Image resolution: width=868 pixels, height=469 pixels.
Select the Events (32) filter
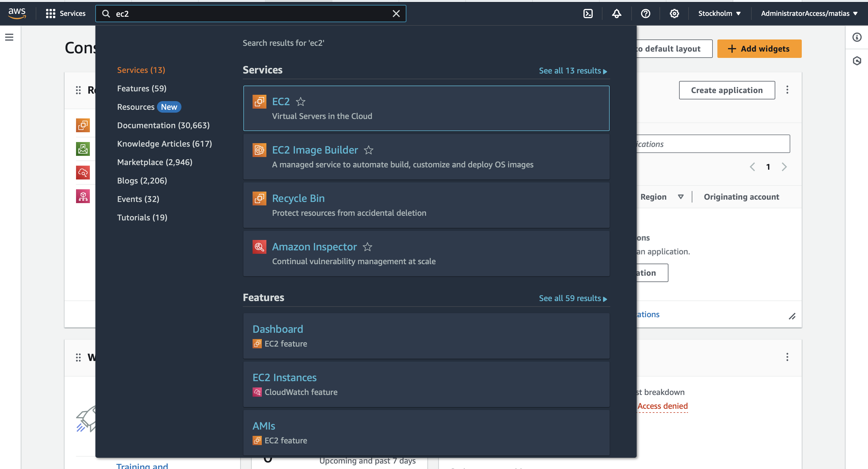click(x=138, y=199)
